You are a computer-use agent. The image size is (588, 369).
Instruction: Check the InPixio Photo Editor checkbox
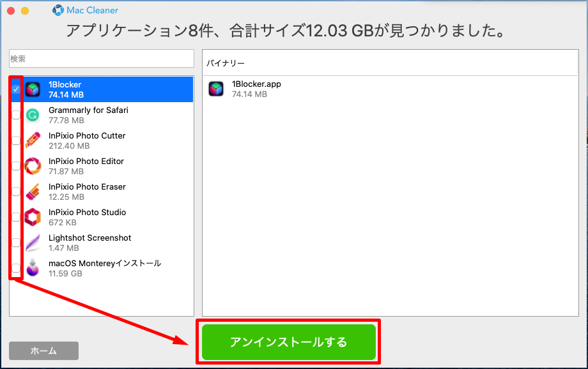pos(16,166)
